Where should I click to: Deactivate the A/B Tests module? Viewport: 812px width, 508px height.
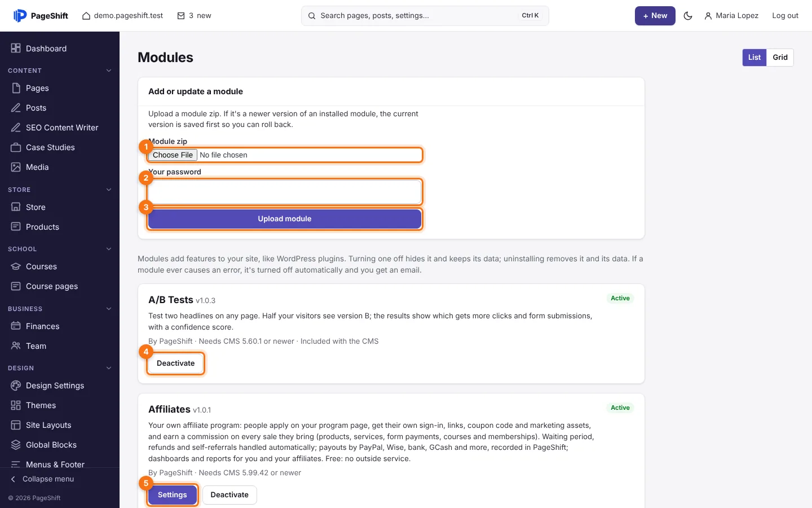pos(176,364)
